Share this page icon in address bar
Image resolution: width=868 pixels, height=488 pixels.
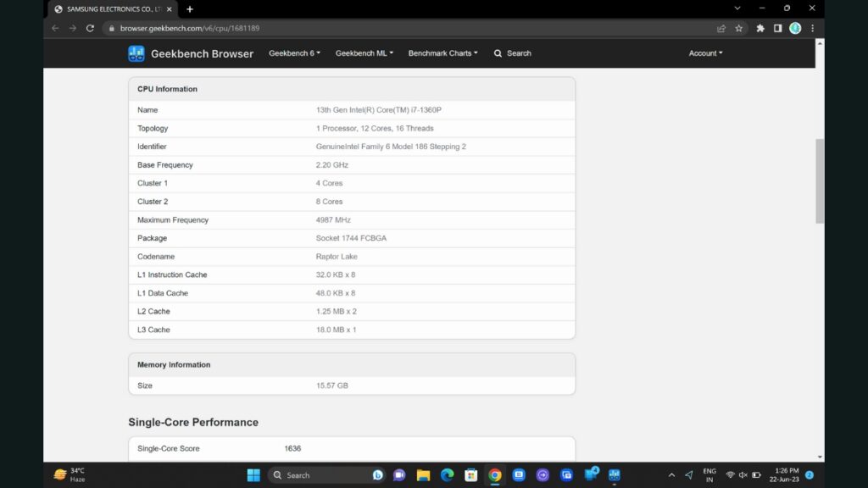tap(721, 28)
